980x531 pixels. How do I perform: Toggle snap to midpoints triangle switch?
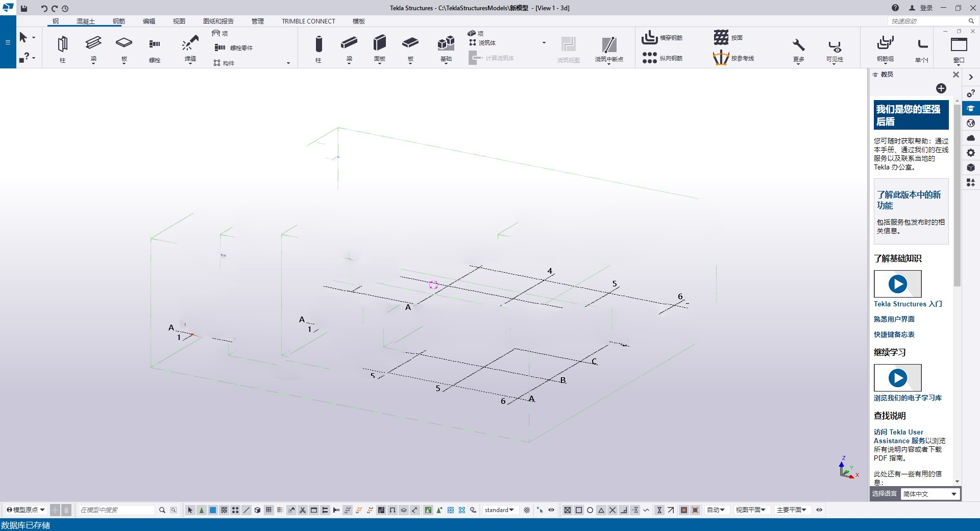tap(601, 510)
